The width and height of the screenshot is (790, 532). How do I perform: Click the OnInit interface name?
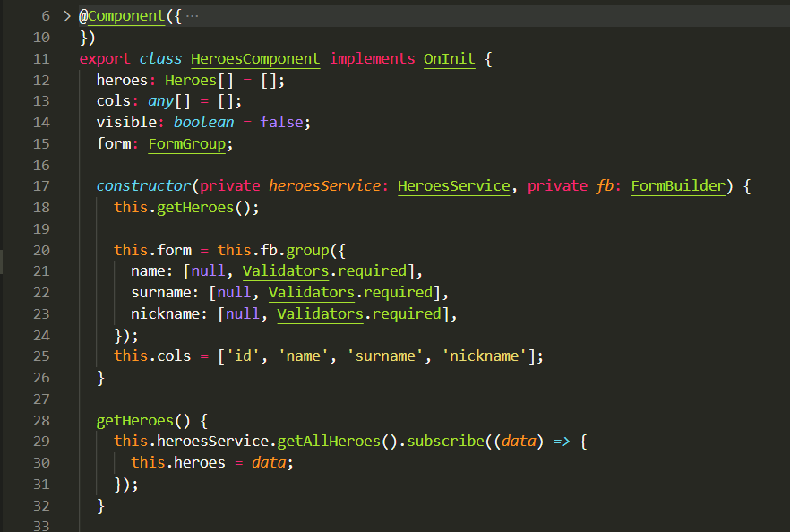pyautogui.click(x=450, y=59)
